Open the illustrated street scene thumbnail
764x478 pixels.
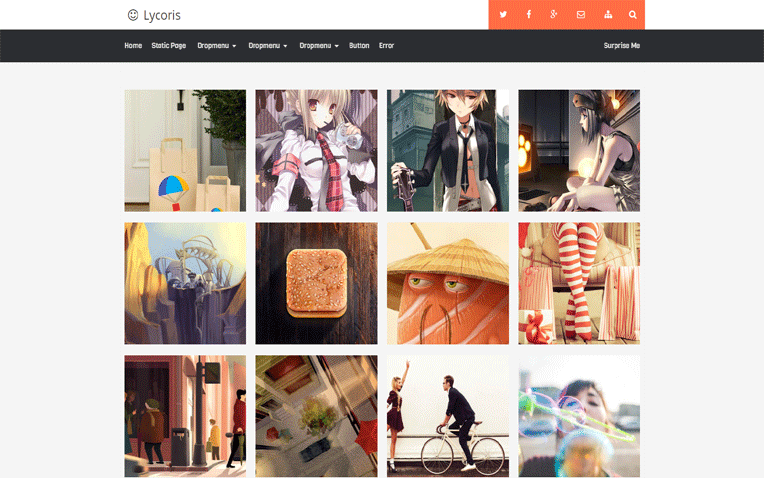[185, 416]
